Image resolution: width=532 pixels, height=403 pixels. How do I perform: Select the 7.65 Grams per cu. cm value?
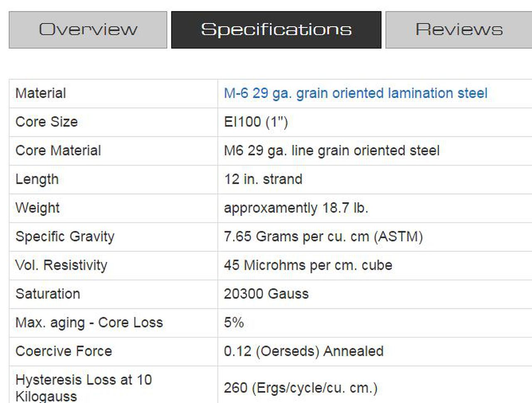tap(323, 237)
